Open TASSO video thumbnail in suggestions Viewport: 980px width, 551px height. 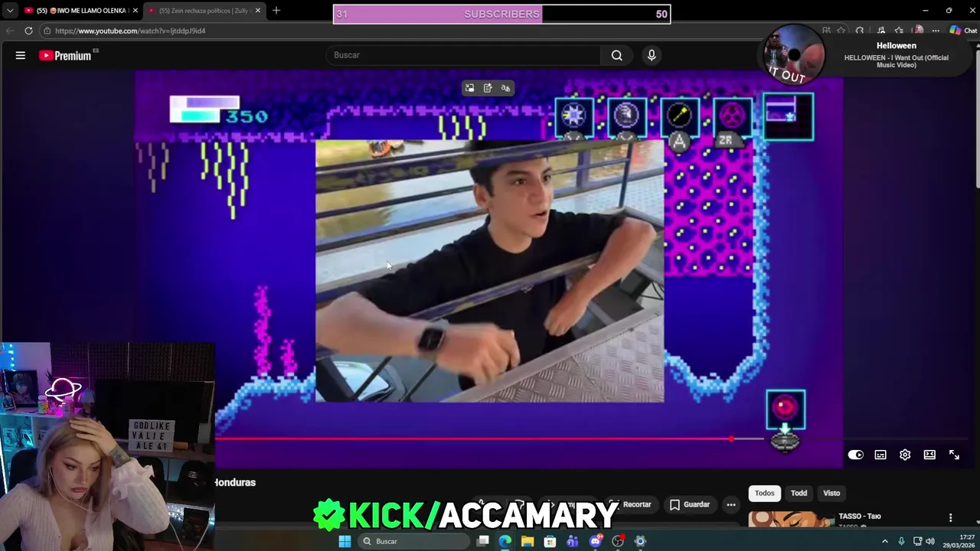(x=791, y=519)
